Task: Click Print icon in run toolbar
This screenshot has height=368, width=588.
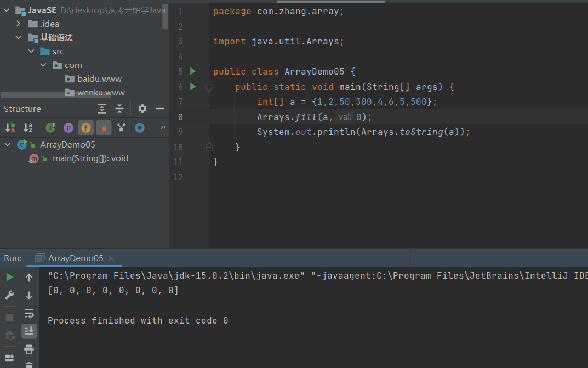Action: tap(29, 349)
